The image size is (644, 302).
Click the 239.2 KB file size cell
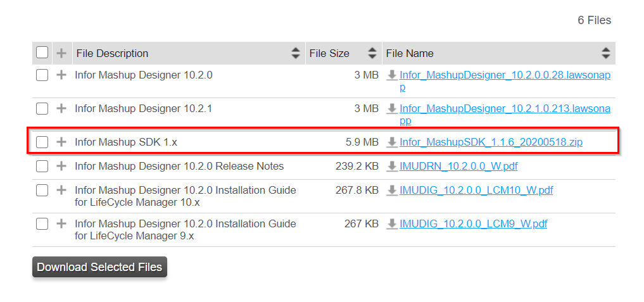coord(357,167)
